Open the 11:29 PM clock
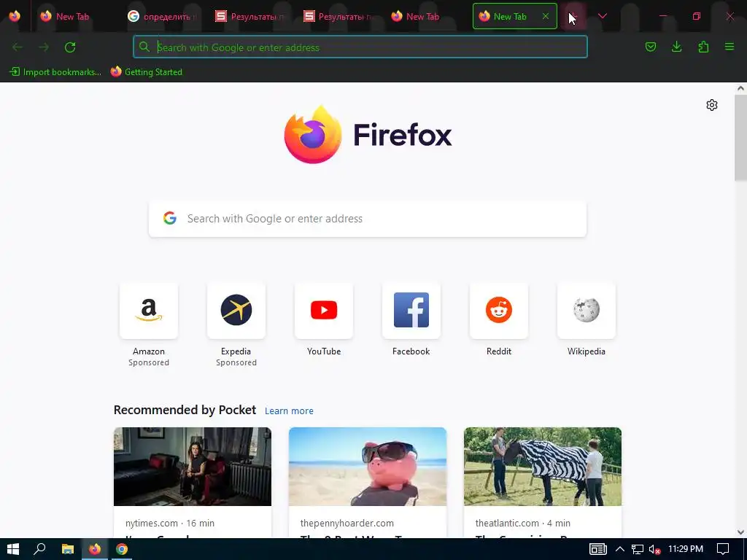Image resolution: width=747 pixels, height=560 pixels. tap(686, 548)
